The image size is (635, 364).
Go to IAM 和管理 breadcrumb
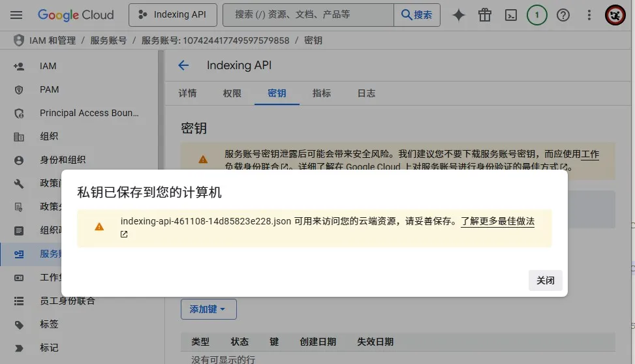53,40
